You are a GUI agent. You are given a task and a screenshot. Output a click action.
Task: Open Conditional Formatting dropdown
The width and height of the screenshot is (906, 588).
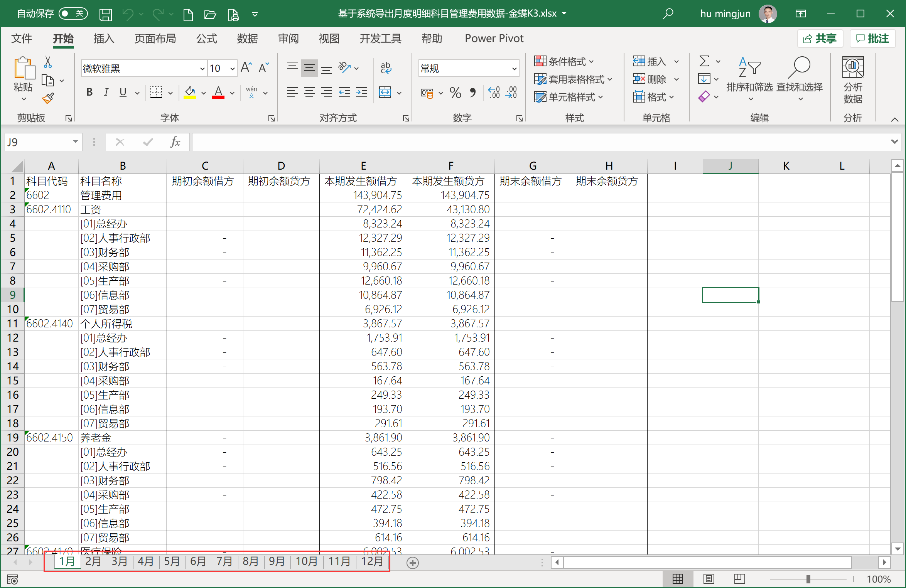click(x=564, y=61)
